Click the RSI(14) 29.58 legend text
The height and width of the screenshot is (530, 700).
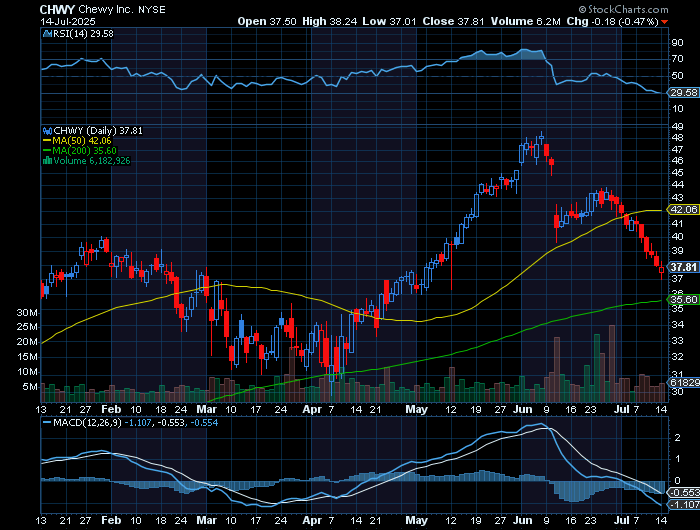[x=83, y=34]
